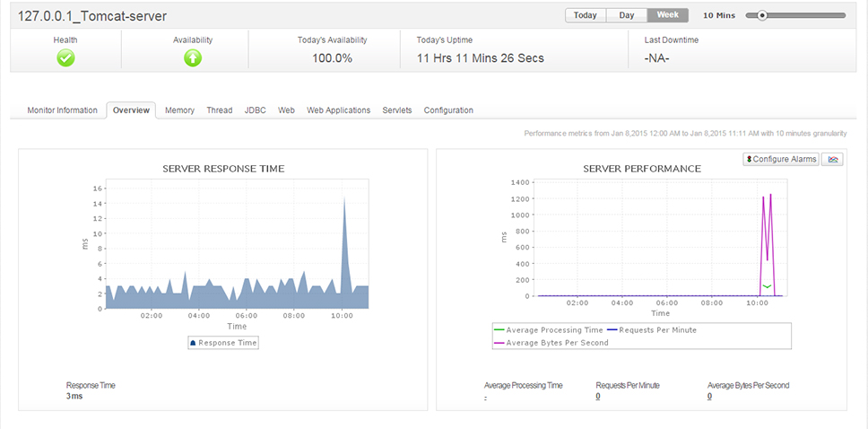
Task: Switch to the Web tab
Action: [x=286, y=110]
